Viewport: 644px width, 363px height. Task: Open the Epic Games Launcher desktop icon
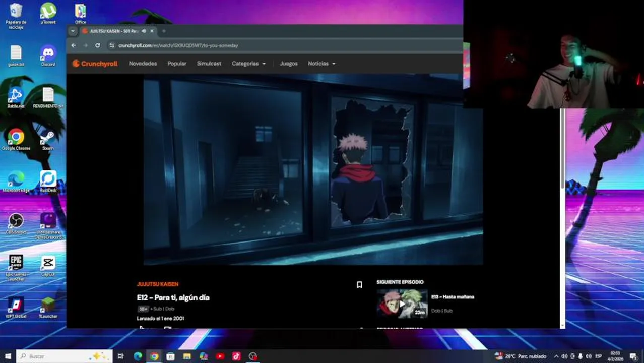(16, 267)
